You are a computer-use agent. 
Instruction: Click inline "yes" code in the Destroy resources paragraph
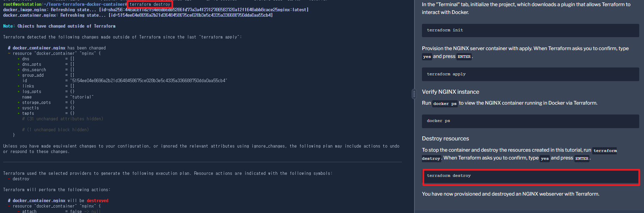545,158
